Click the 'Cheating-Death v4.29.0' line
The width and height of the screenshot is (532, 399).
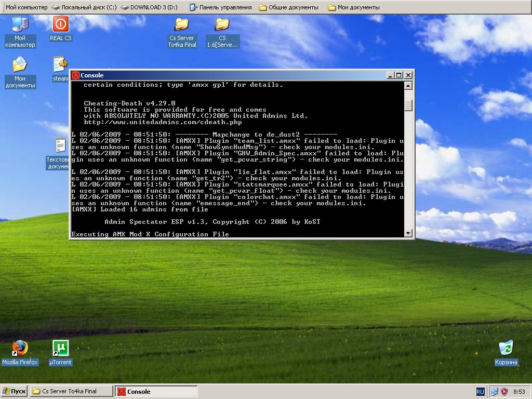pyautogui.click(x=129, y=103)
